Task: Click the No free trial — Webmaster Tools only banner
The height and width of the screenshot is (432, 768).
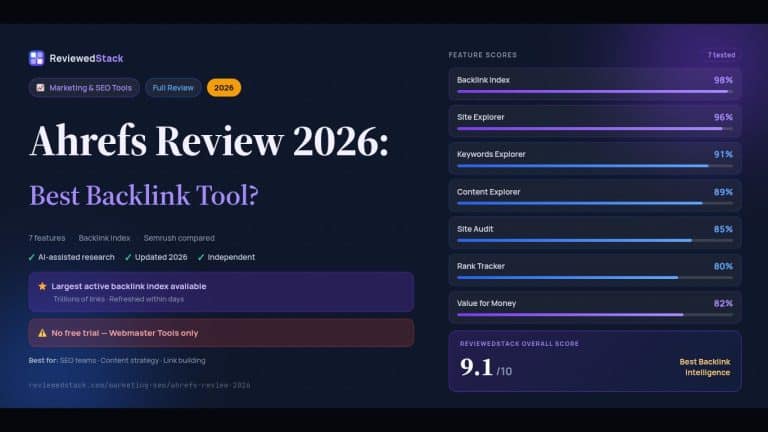Action: click(x=221, y=333)
